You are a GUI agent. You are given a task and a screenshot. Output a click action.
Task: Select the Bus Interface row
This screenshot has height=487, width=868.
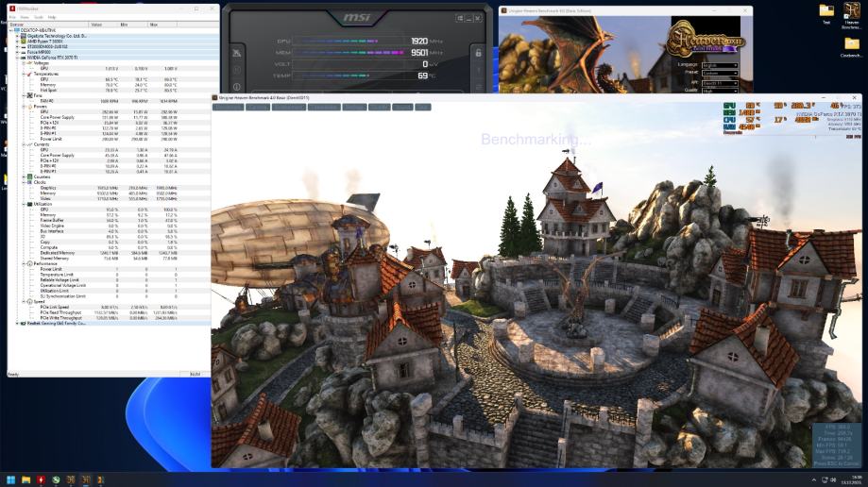tap(109, 231)
